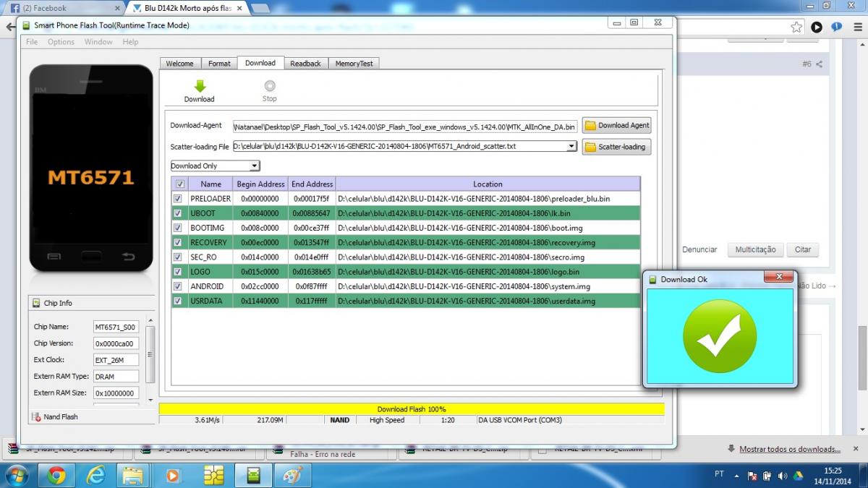Switch to the Welcome tab
The height and width of the screenshot is (488, 868).
pos(180,64)
